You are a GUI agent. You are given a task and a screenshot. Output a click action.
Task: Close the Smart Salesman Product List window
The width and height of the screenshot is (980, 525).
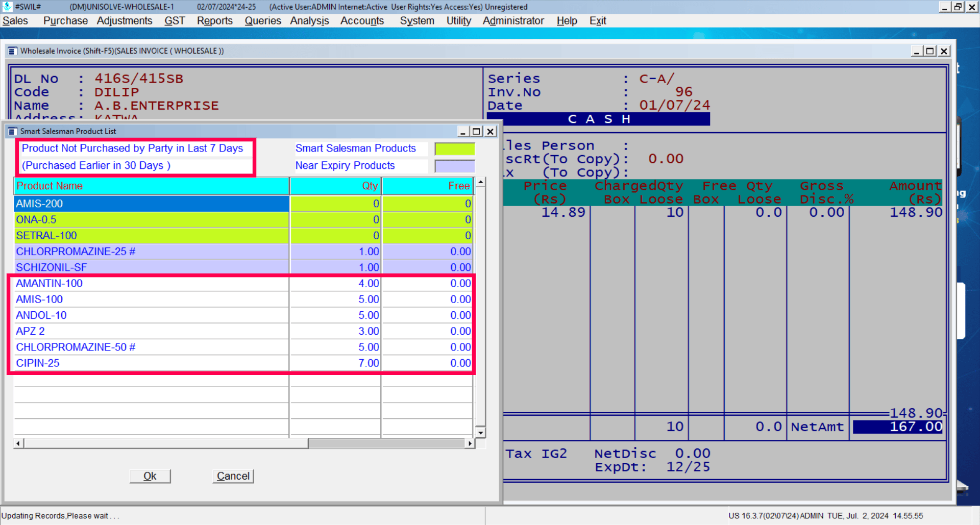tap(490, 132)
